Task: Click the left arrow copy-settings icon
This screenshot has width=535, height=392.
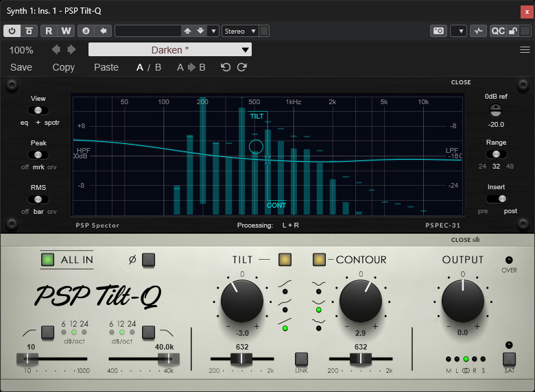Action: [x=103, y=31]
